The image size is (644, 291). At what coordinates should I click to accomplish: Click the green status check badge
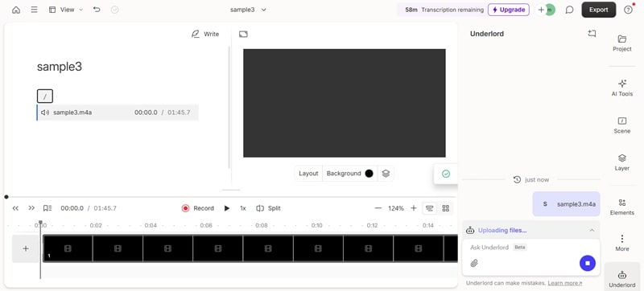446,174
